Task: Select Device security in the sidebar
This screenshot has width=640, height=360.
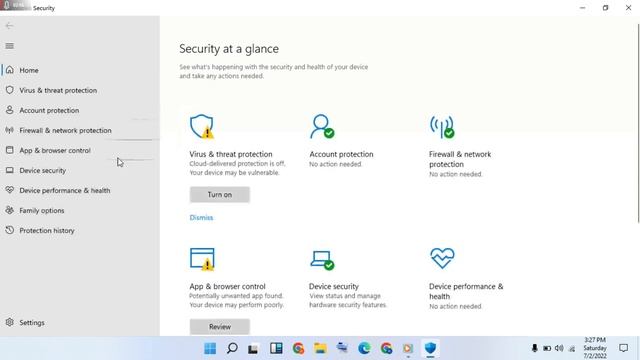Action: point(42,170)
